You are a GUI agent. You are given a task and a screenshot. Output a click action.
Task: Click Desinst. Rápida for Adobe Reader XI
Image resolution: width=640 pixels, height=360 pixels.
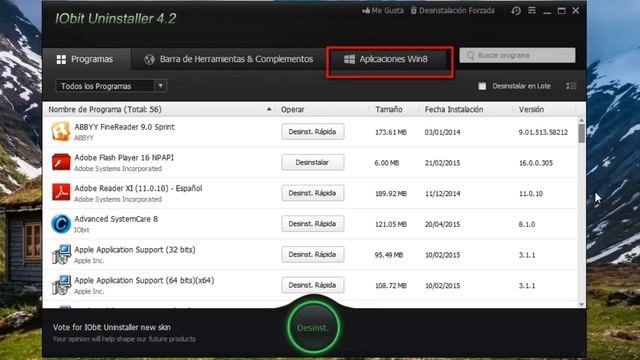click(312, 193)
